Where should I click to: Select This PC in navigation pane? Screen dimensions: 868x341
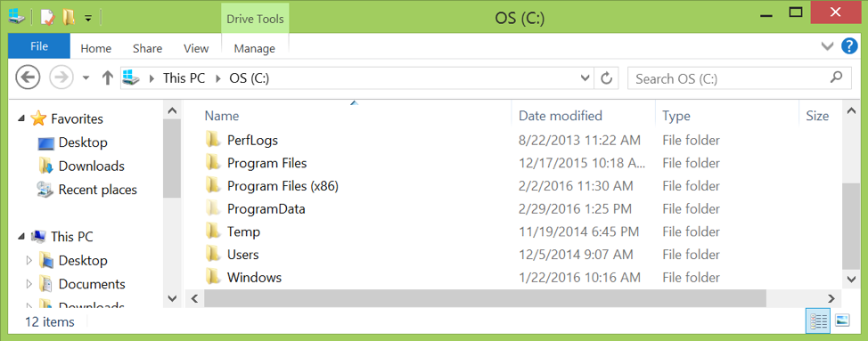[x=72, y=237]
